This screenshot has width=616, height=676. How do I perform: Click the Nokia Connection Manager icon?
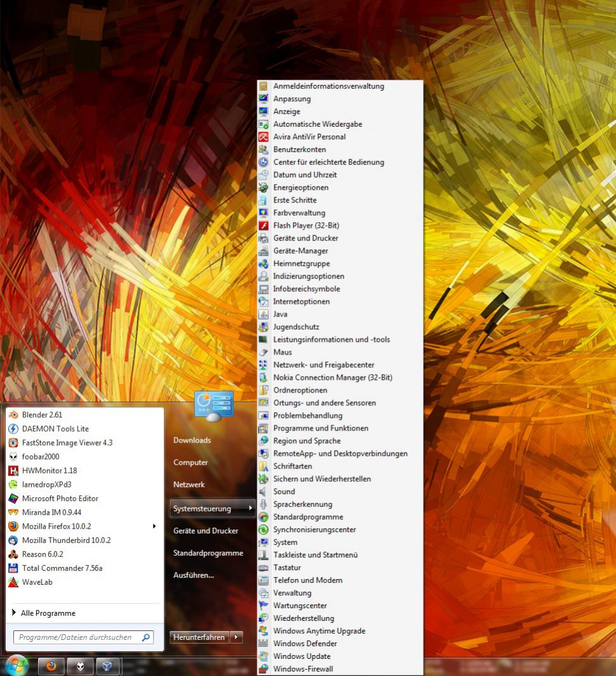click(263, 377)
